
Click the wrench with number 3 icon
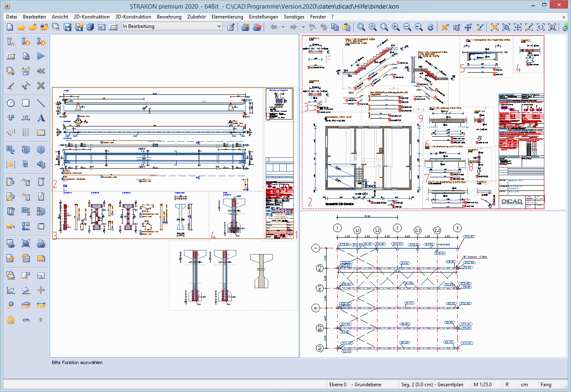[41, 41]
